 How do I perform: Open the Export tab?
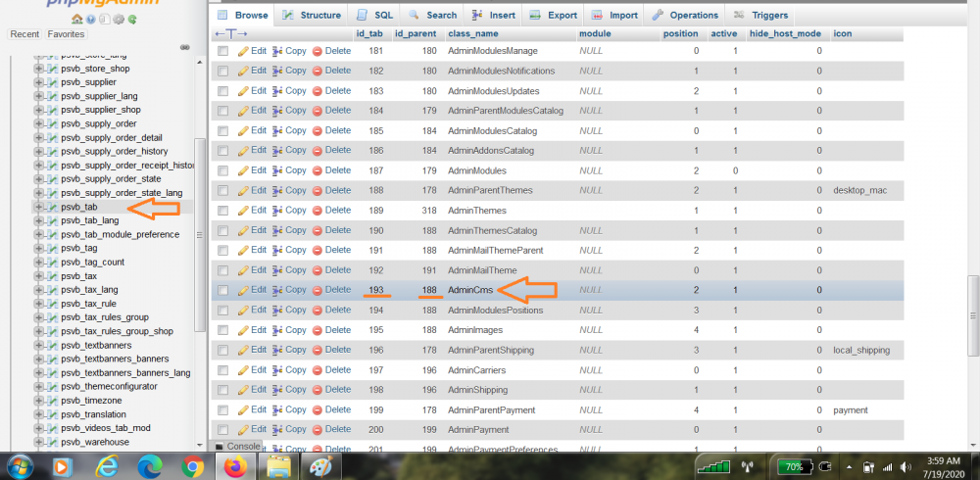(x=553, y=15)
